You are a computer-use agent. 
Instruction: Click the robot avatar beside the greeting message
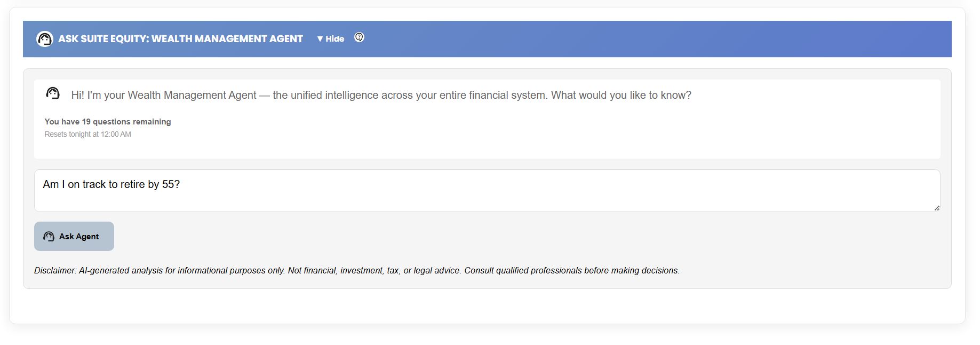click(x=53, y=94)
